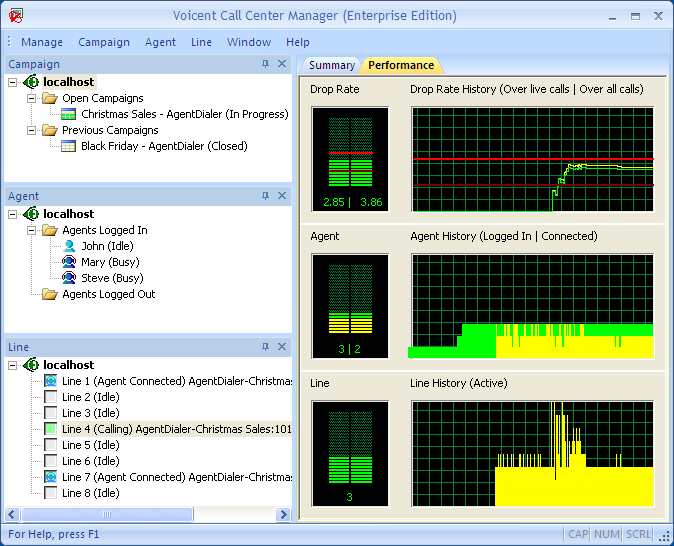Viewport: 674px width, 546px height.
Task: Click Line 8 idle status box
Action: click(51, 493)
